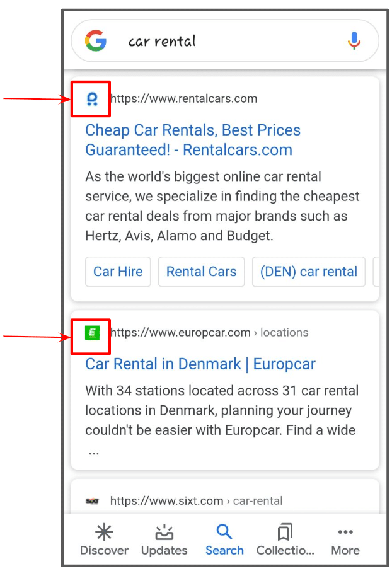Click the car rental search query field
Image resolution: width=392 pixels, height=571 pixels.
pyautogui.click(x=225, y=41)
